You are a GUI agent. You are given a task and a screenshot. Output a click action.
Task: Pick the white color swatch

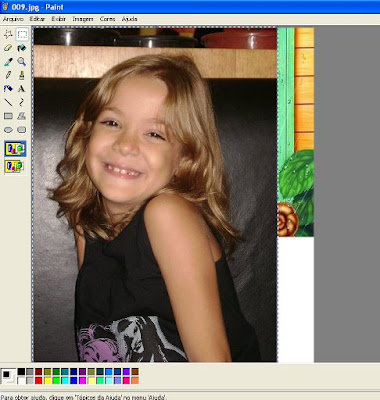pyautogui.click(x=21, y=380)
